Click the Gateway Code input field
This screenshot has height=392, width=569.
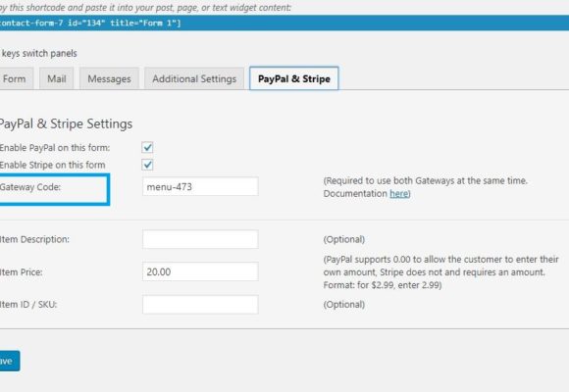click(200, 186)
